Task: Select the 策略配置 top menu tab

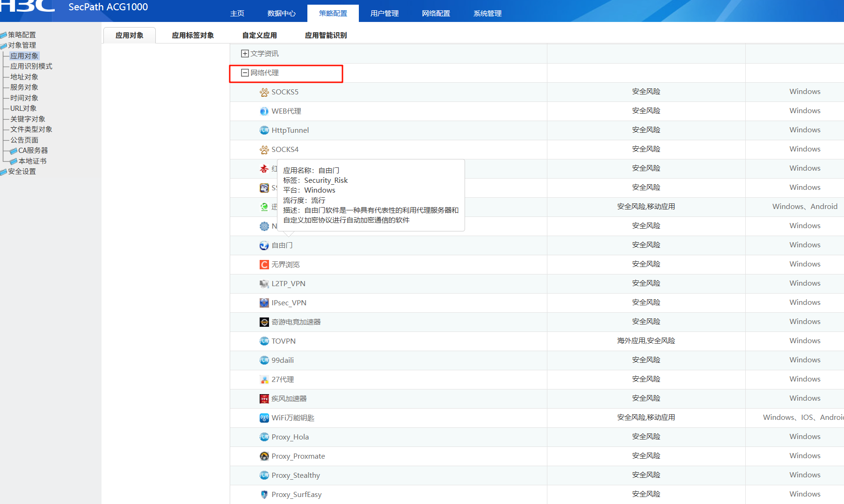Action: [333, 14]
